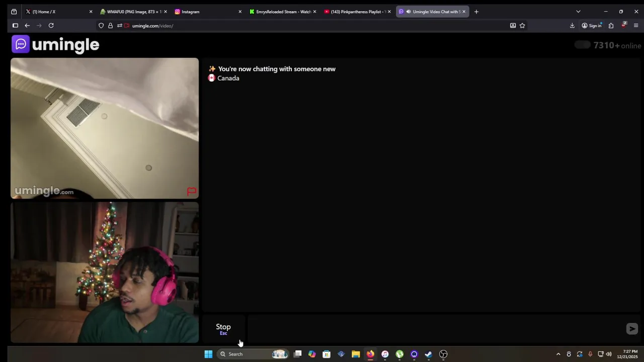Launch Copilot from the taskbar

pyautogui.click(x=312, y=354)
